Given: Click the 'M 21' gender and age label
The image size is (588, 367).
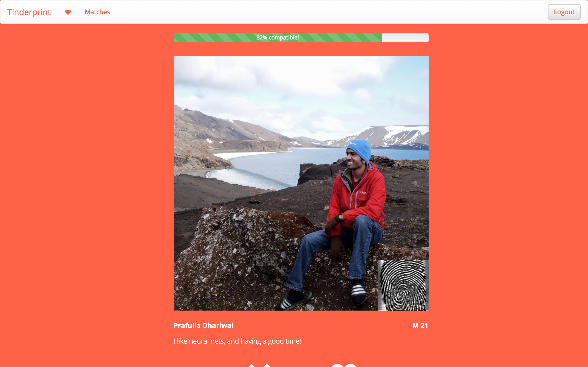Looking at the screenshot, I should click(420, 325).
